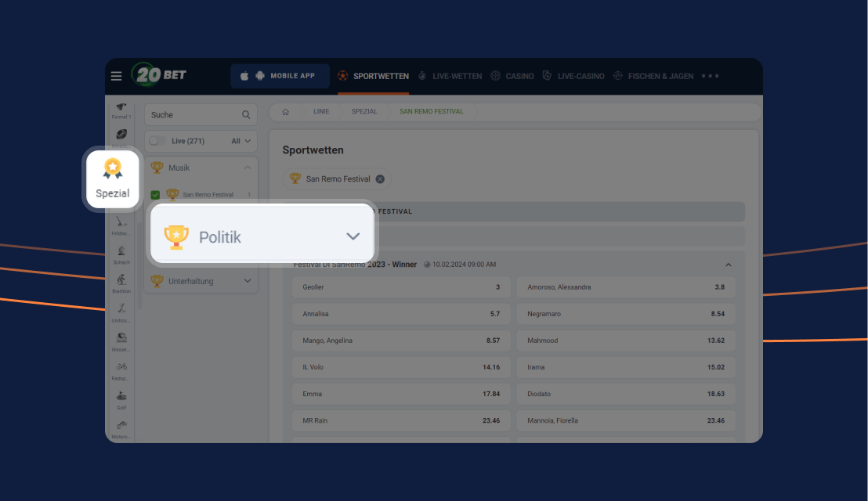Bet on Mango, Angelina at 8.57
This screenshot has width=868, height=501.
(x=401, y=341)
